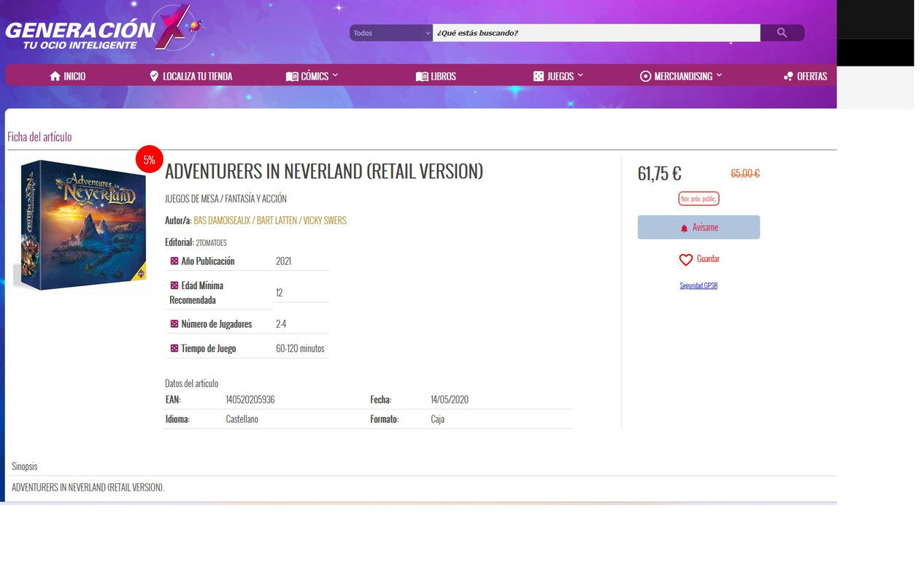This screenshot has width=924, height=584.
Task: Click the date value 14/05/2020
Action: (x=450, y=399)
